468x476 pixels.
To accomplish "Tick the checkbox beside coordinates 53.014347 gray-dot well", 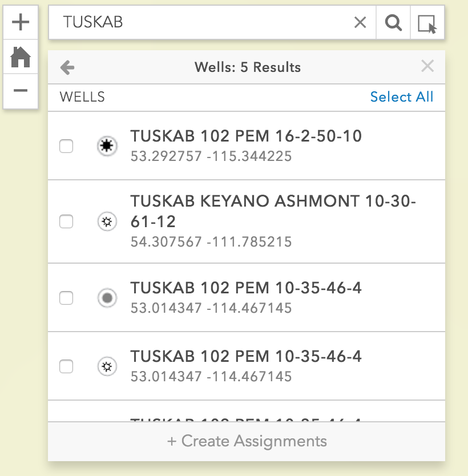I will [67, 298].
